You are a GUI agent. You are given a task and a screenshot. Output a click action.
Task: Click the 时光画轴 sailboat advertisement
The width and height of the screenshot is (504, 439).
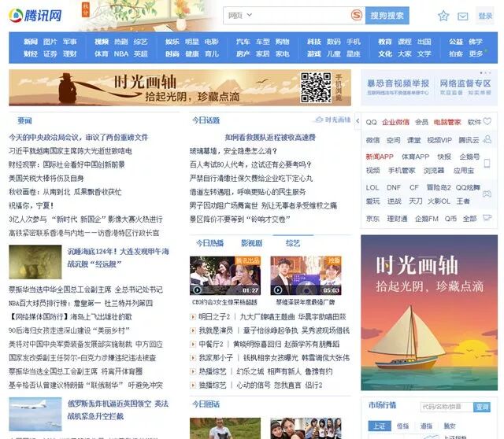pyautogui.click(x=429, y=312)
